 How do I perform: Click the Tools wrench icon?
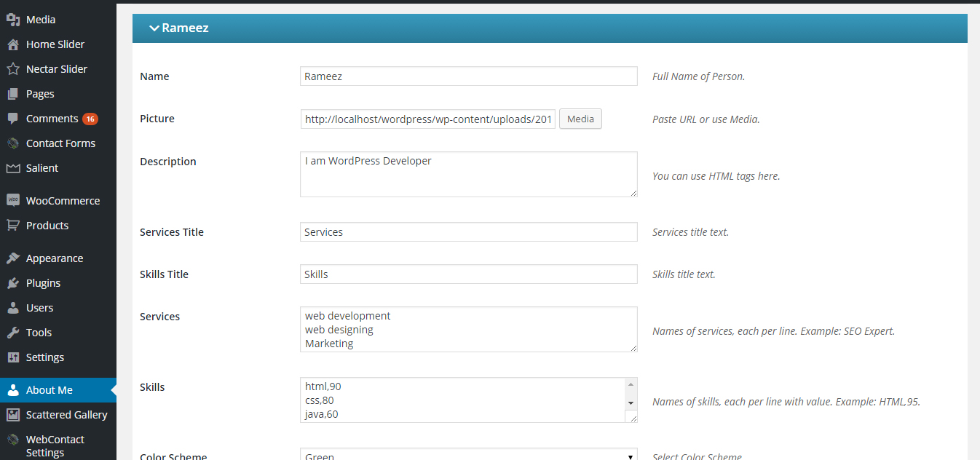pos(12,333)
